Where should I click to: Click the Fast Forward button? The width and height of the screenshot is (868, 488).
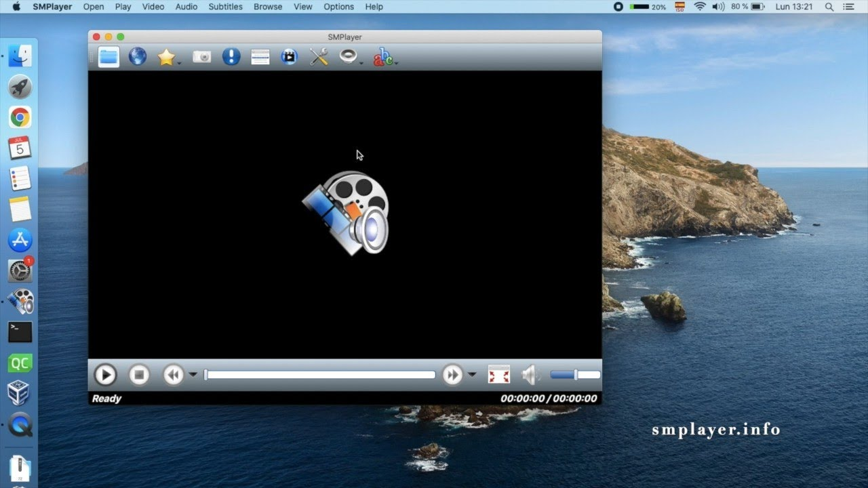point(452,375)
